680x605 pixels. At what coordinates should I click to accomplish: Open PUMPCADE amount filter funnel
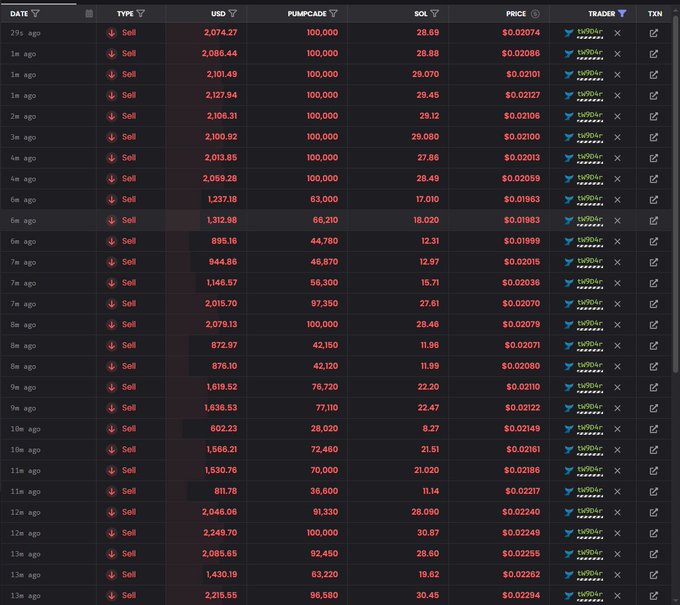(x=333, y=14)
